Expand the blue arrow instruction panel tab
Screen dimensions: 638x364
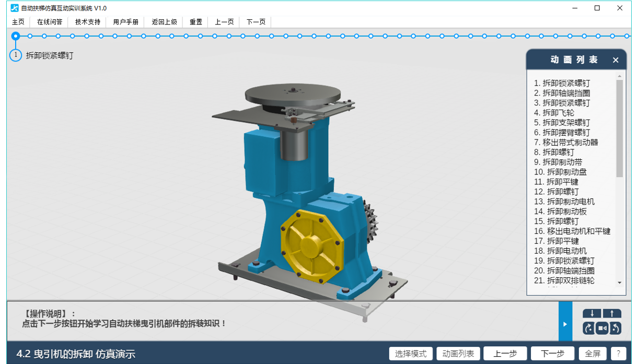565,324
